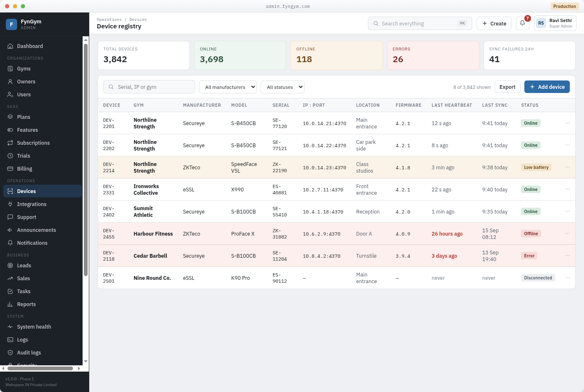Image resolution: width=584 pixels, height=392 pixels.
Task: Click the Offline status badge for Harbour Fitness
Action: [531, 234]
